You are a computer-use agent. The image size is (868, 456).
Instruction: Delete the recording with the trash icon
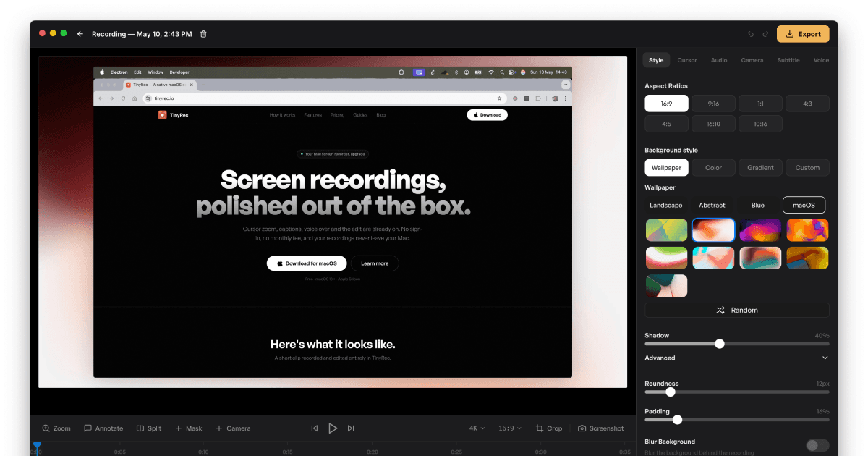[x=203, y=34]
